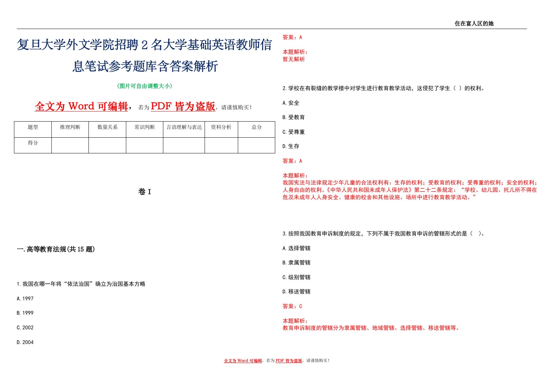
Task: Click the explanation '教育申诉制度的管辖分为隶属管辖'
Action: 372,328
